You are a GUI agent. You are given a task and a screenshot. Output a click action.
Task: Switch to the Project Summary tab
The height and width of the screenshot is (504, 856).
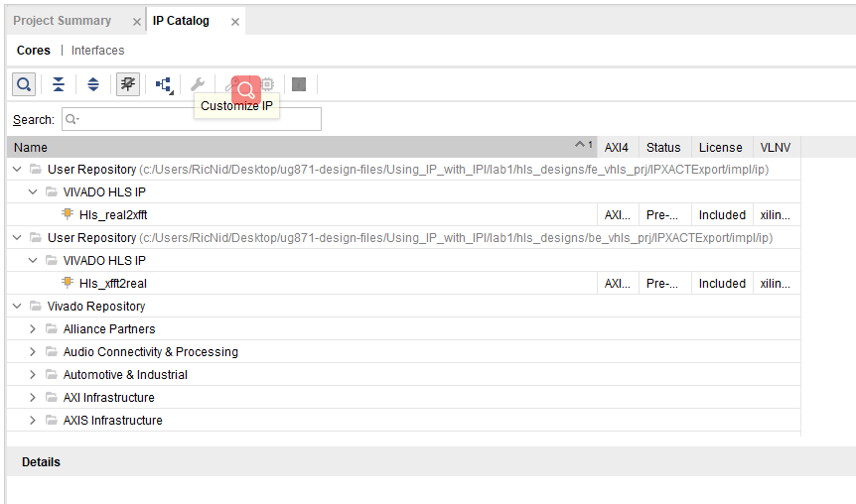click(63, 21)
